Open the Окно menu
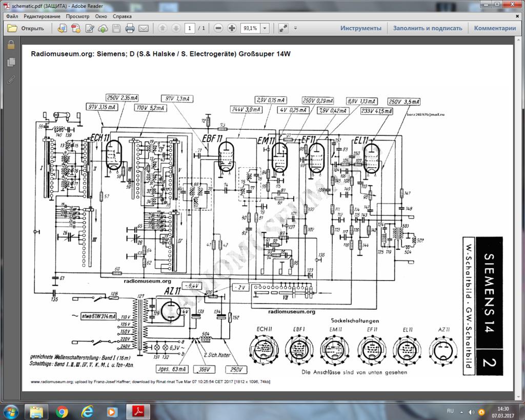Image resolution: width=525 pixels, height=420 pixels. [101, 16]
